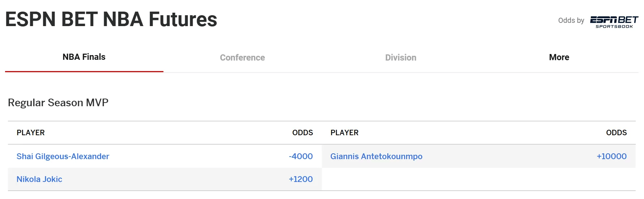
Task: Open Nikola Jokic player link
Action: tap(39, 179)
